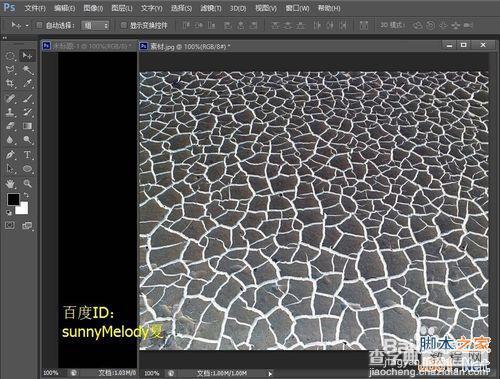The height and width of the screenshot is (379, 500).
Task: Distribute horizontal centers
Action: (x=330, y=25)
